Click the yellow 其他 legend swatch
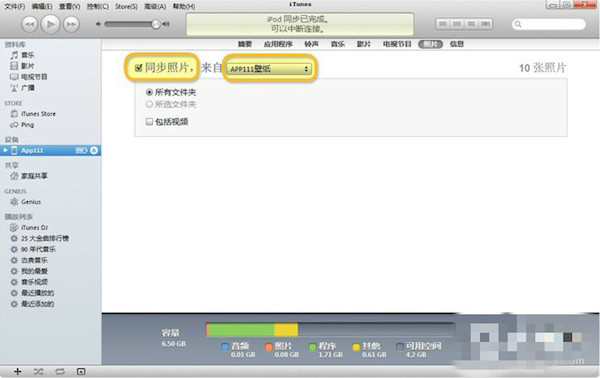600x378 pixels. 356,347
